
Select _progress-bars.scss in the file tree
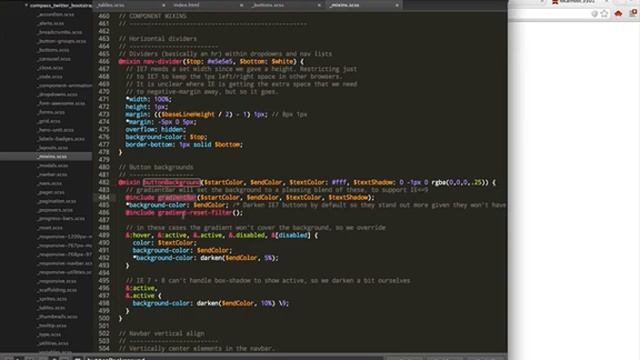click(61, 219)
